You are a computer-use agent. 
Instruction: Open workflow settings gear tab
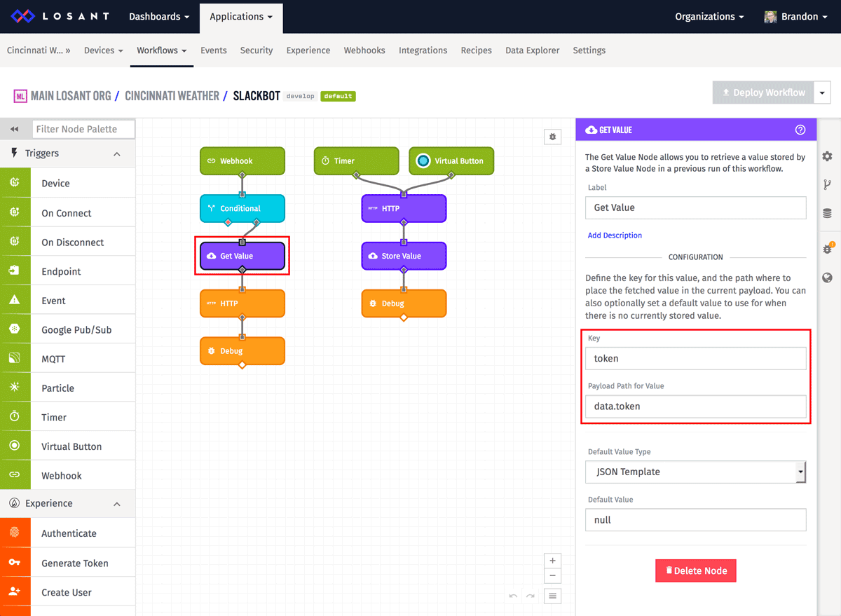828,156
